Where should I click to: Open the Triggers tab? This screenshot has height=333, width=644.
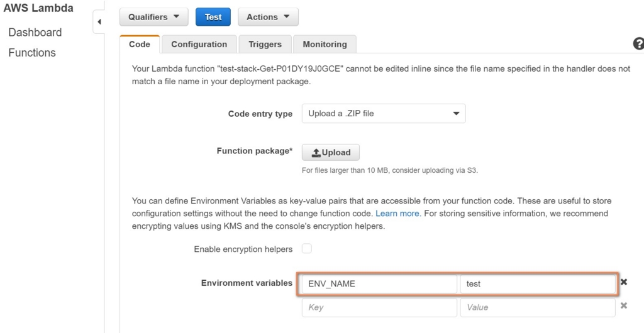pyautogui.click(x=265, y=44)
